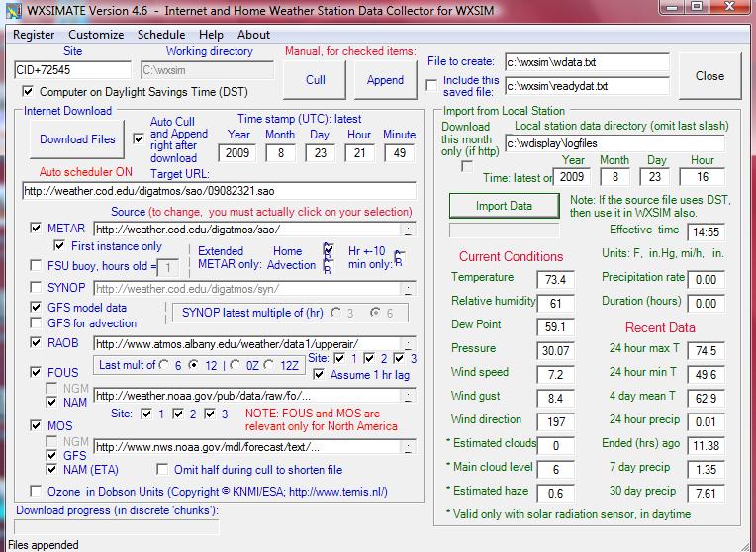Toggle Assume 1 hr lag checkbox
Screen dimensions: 756x552
[319, 374]
